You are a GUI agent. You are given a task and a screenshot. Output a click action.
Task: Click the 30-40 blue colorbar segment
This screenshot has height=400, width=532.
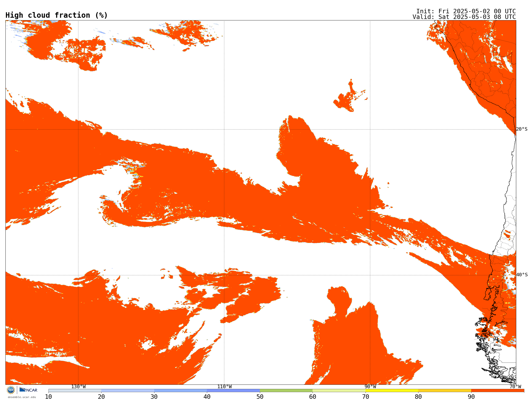tap(181, 391)
